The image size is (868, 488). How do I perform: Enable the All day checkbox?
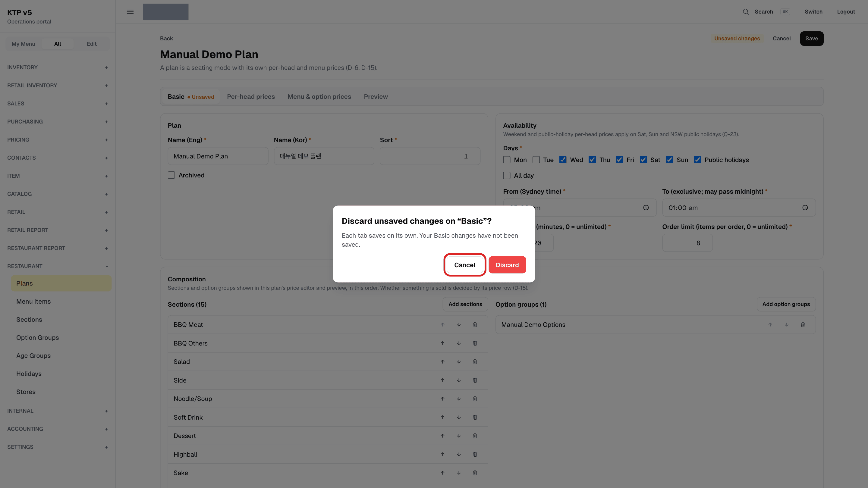pyautogui.click(x=506, y=175)
